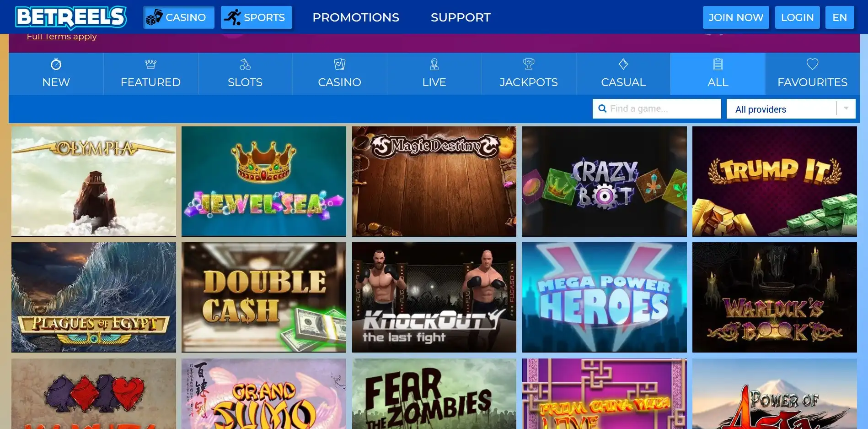Open the PROMOTIONS menu item
The image size is (868, 429).
tap(356, 17)
